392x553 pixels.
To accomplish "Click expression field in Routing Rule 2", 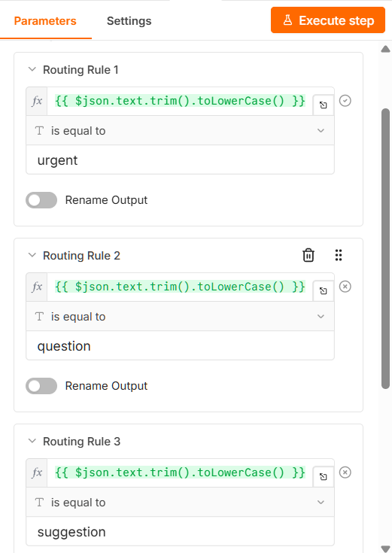I will tap(180, 287).
